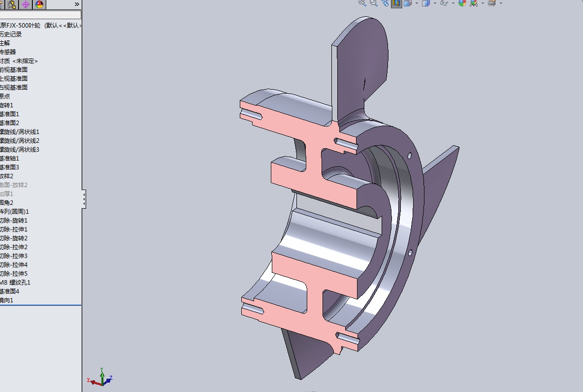Select the 切除-拉伸4 feature

click(14, 265)
